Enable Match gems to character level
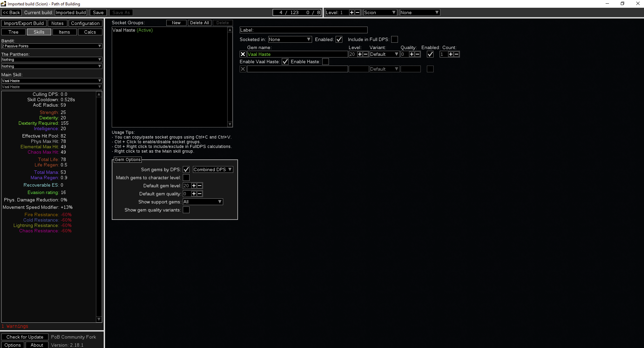 coord(186,178)
